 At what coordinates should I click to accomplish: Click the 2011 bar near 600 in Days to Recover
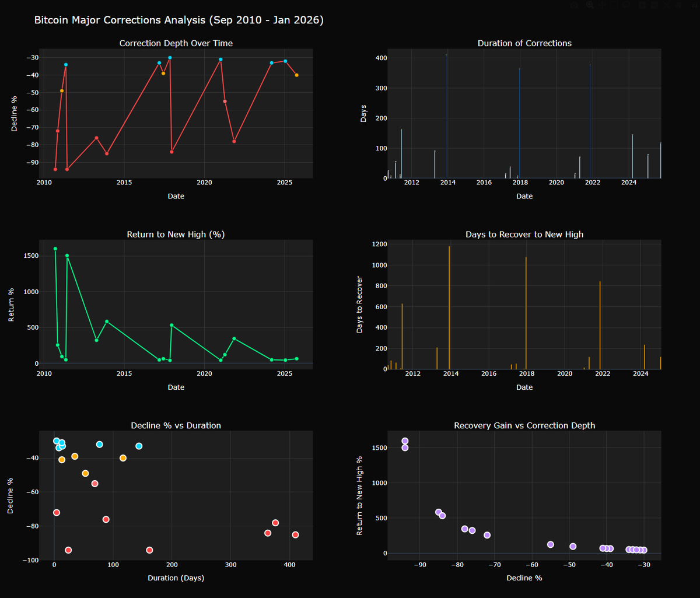point(402,336)
